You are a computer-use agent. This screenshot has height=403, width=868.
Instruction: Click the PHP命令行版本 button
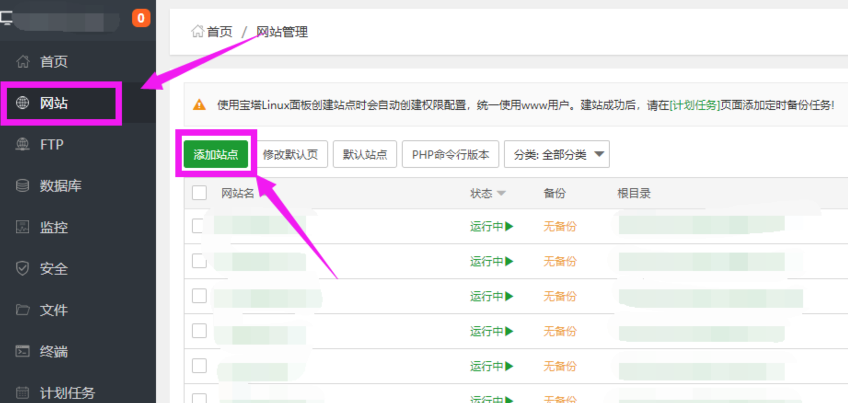pyautogui.click(x=451, y=155)
